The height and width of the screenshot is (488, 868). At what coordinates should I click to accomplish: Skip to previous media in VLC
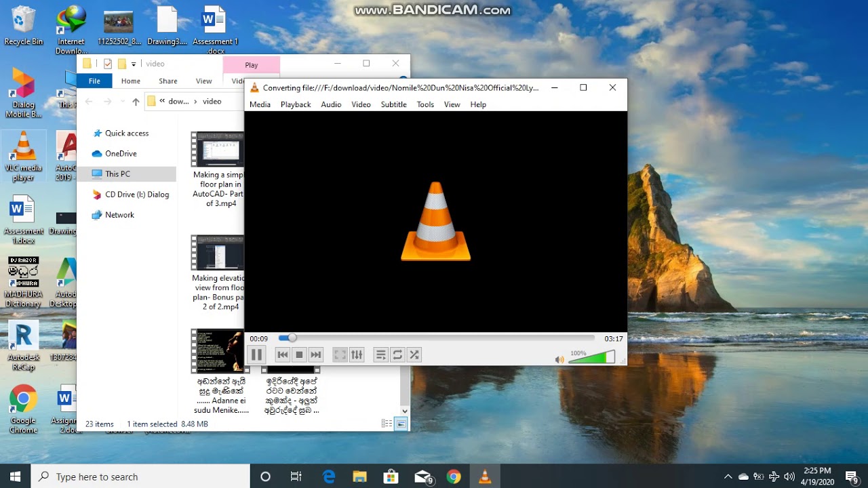283,354
